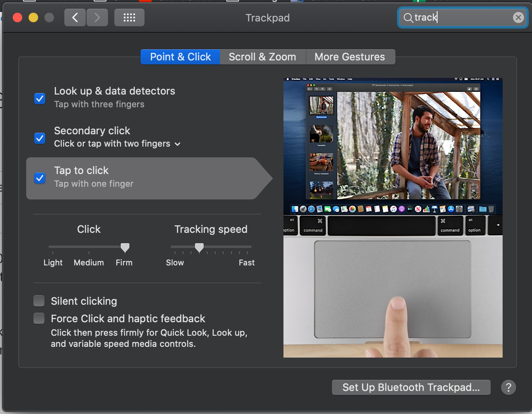Click the trackpad gesture preview video
The height and width of the screenshot is (414, 532).
click(393, 218)
